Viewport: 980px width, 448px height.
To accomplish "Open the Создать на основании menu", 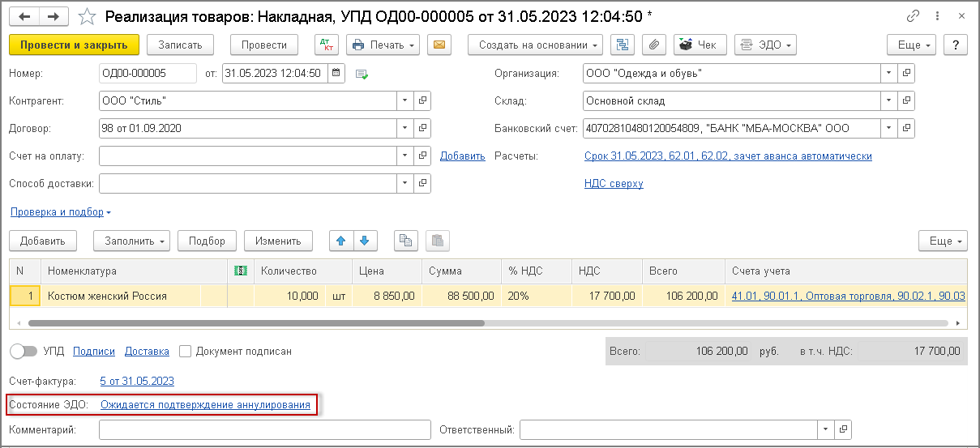I will [535, 45].
